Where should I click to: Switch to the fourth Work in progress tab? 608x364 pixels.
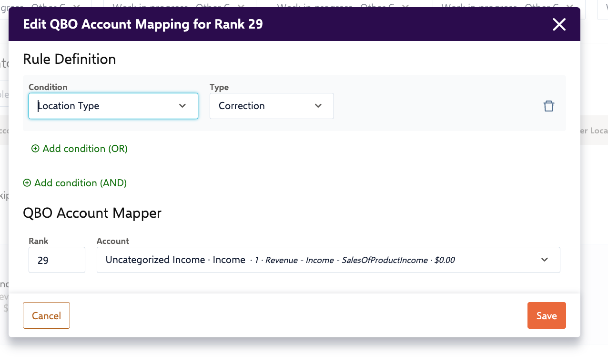(x=500, y=7)
